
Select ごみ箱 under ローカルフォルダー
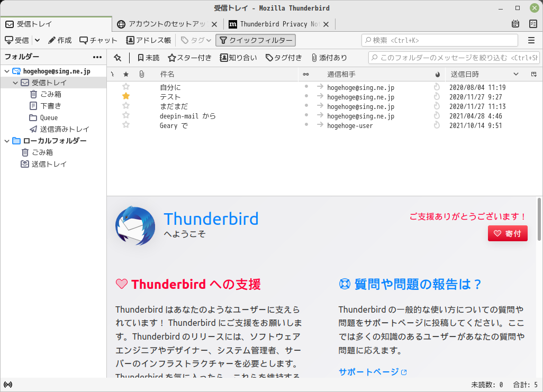pos(38,152)
